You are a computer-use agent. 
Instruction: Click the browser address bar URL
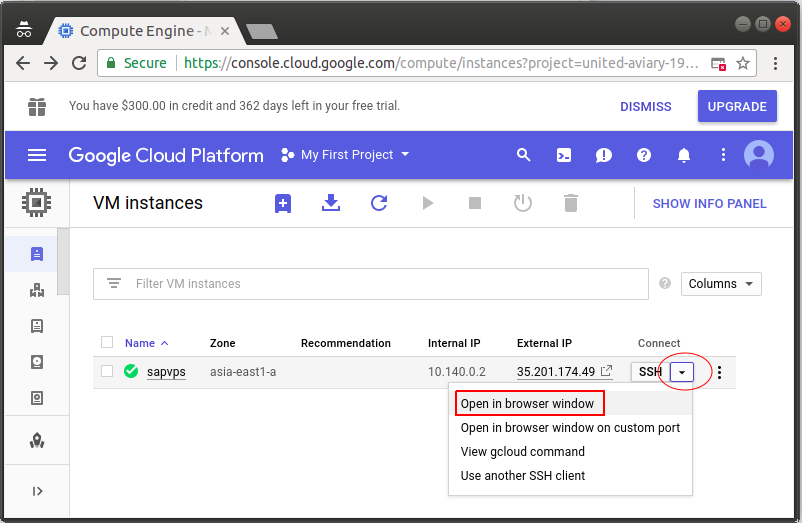click(x=441, y=63)
